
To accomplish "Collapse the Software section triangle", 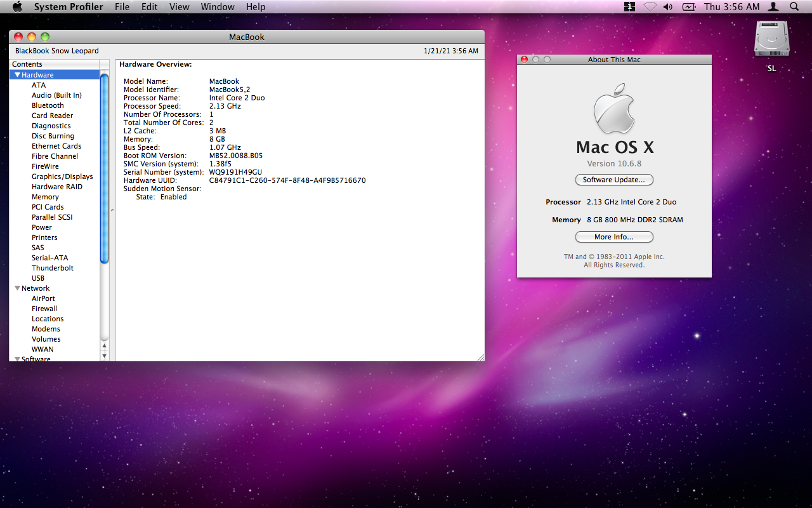I will click(17, 359).
